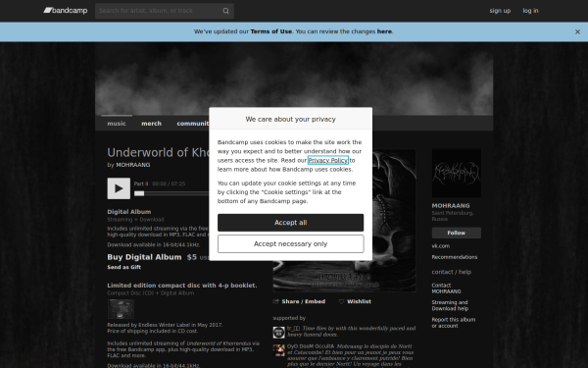This screenshot has height=368, width=588.
Task: Click the MOHRAANG band logo image
Action: [x=457, y=173]
